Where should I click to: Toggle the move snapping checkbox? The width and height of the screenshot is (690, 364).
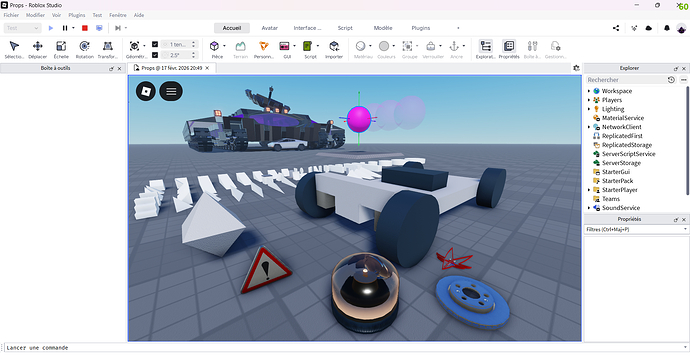pos(155,44)
